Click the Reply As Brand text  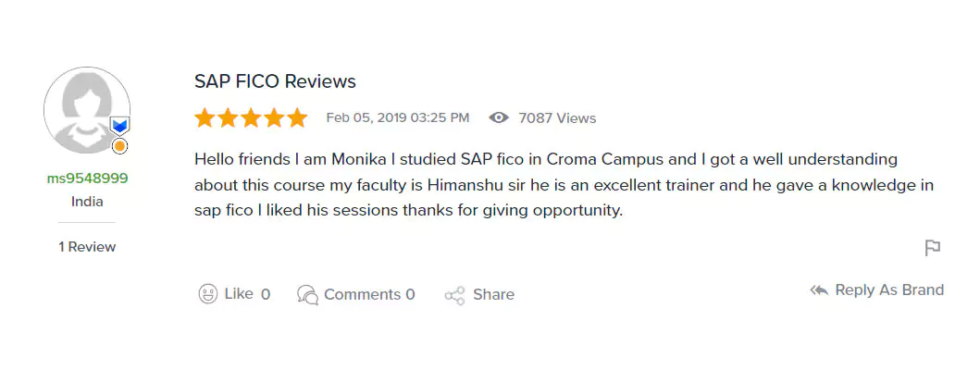tap(889, 290)
